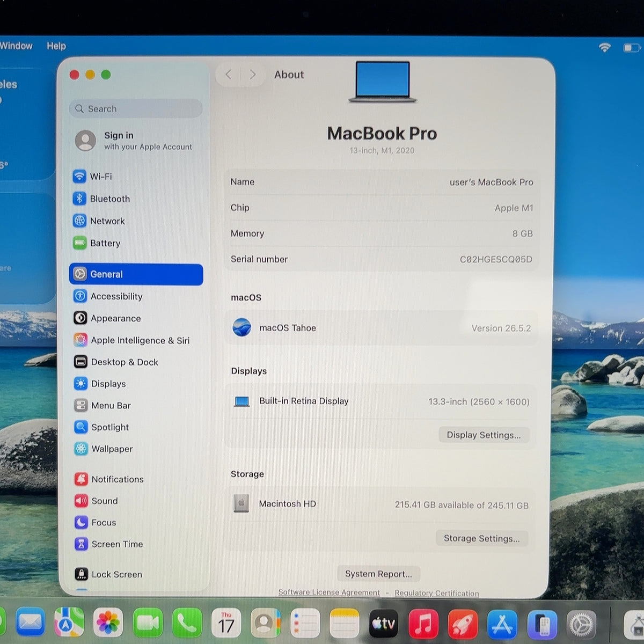
Task: Go back with the left chevron
Action: (229, 75)
